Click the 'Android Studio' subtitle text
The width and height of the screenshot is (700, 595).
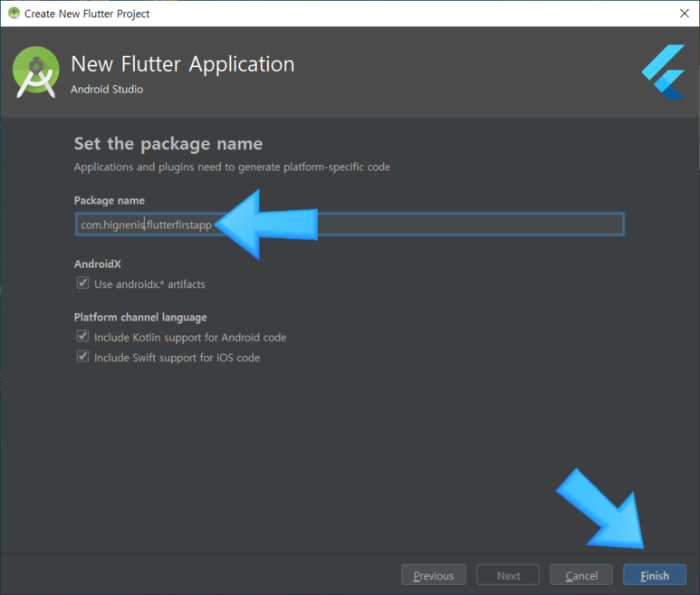107,90
